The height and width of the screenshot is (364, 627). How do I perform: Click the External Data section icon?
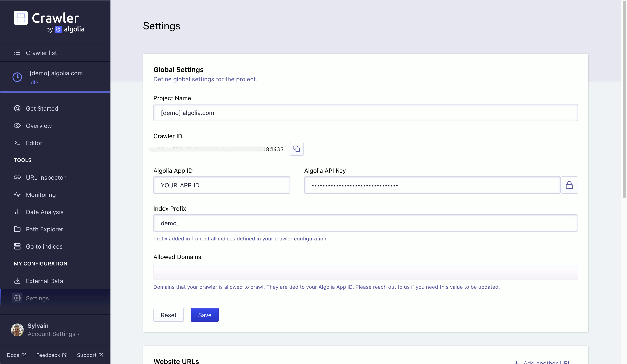[x=17, y=281]
